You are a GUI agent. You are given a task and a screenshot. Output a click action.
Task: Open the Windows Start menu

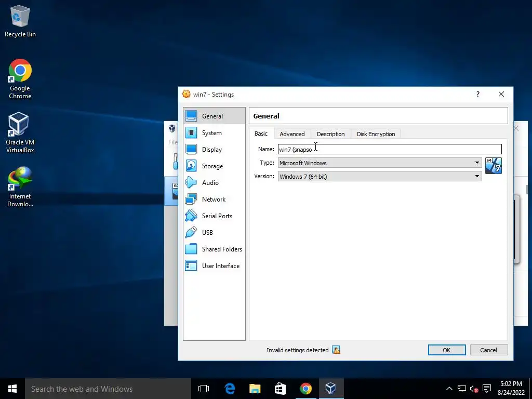pos(12,389)
